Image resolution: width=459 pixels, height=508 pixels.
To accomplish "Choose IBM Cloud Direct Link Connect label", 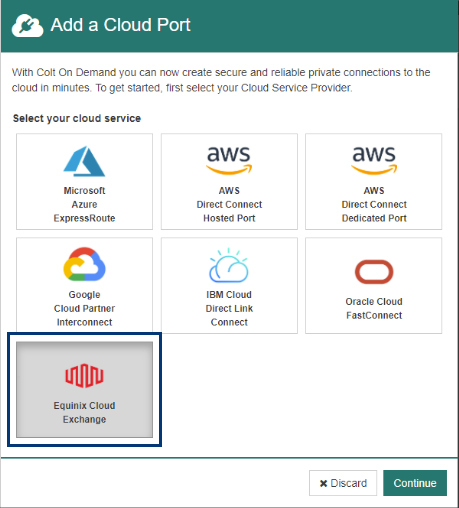I will pyautogui.click(x=229, y=308).
